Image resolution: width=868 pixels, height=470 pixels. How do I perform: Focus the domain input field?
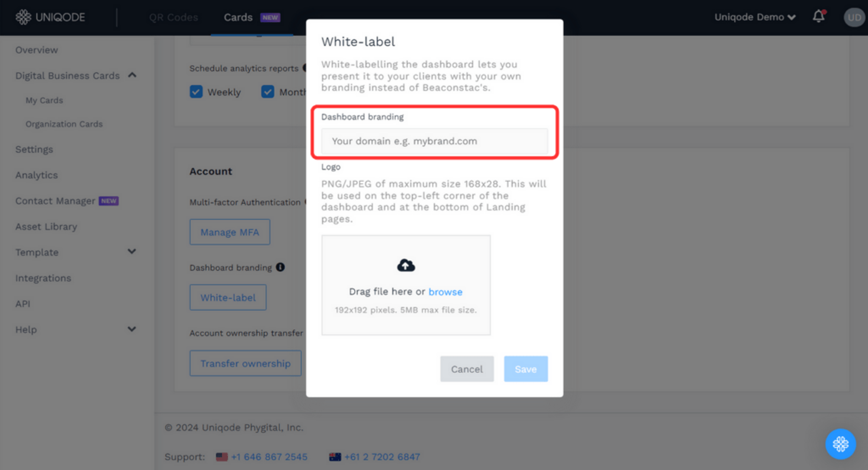point(434,141)
